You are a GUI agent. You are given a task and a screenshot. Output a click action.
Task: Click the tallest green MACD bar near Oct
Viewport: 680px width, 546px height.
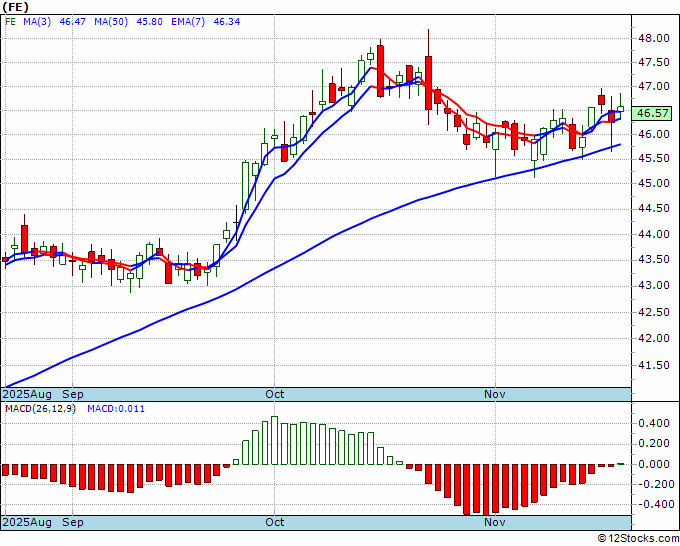click(x=274, y=440)
